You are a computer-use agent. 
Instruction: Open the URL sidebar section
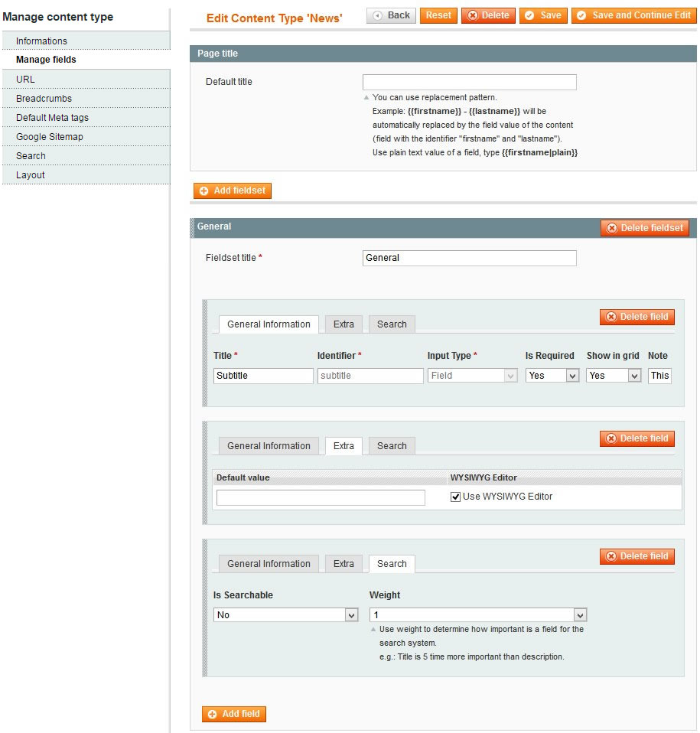coord(86,80)
